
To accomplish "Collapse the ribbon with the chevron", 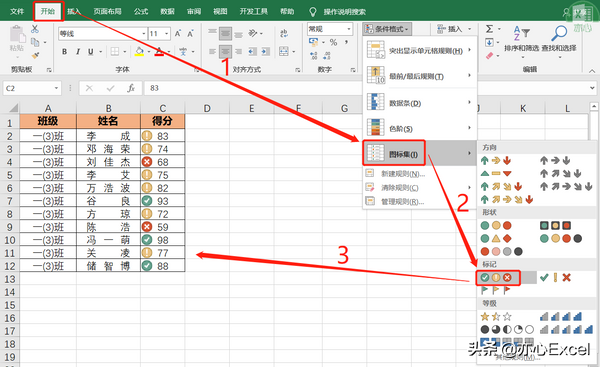I will (x=592, y=70).
